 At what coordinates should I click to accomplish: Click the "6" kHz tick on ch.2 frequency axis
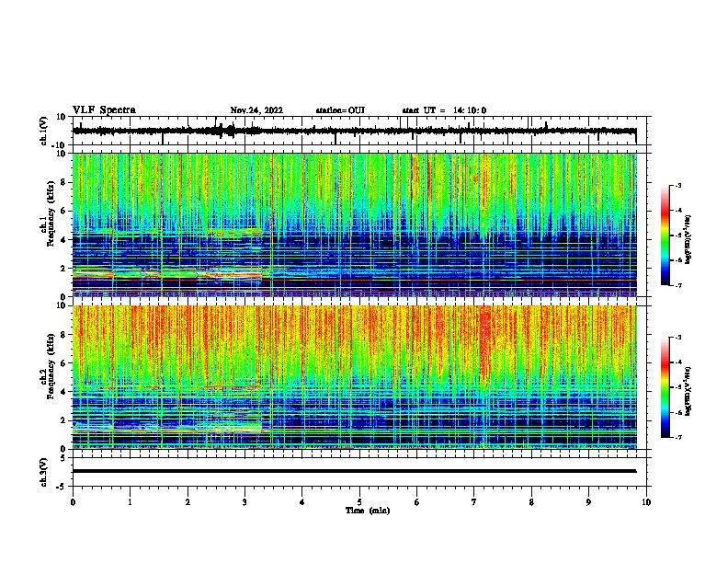63,363
